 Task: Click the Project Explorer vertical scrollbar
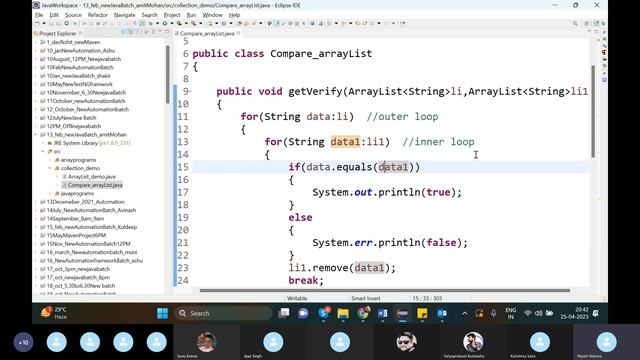(x=167, y=74)
